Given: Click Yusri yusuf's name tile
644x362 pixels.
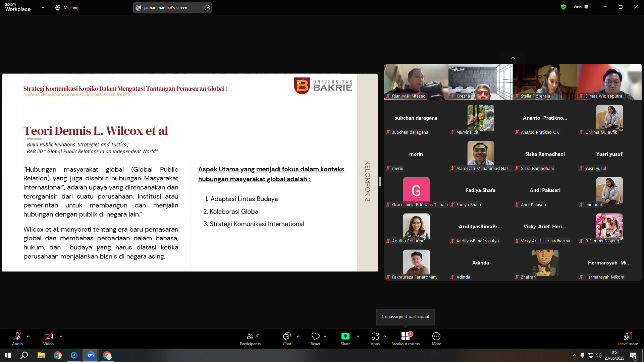Looking at the screenshot, I should (x=609, y=154).
